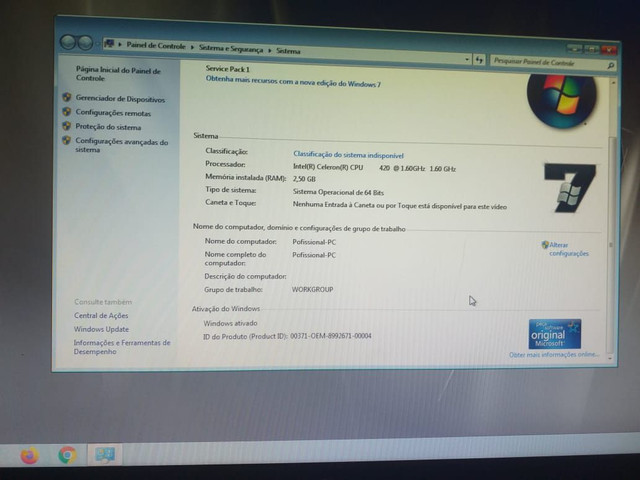Click the search magnifier icon
The image size is (640, 480).
(610, 65)
